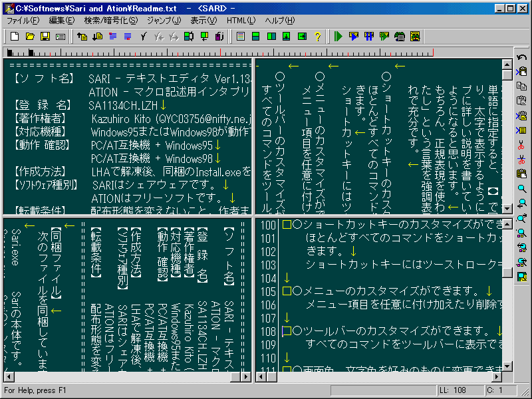Click the green pane icon with right arrow
Viewport: 532px width, 399px height.
point(302,37)
